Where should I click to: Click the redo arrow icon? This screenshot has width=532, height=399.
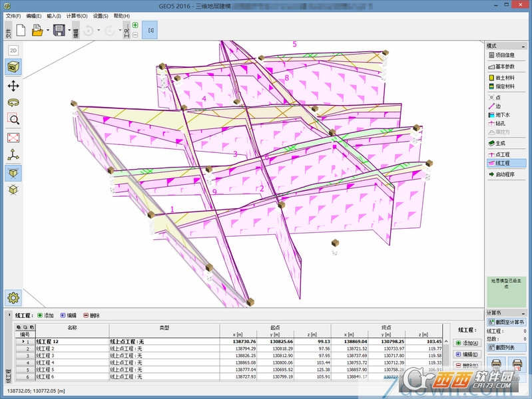tap(110, 31)
